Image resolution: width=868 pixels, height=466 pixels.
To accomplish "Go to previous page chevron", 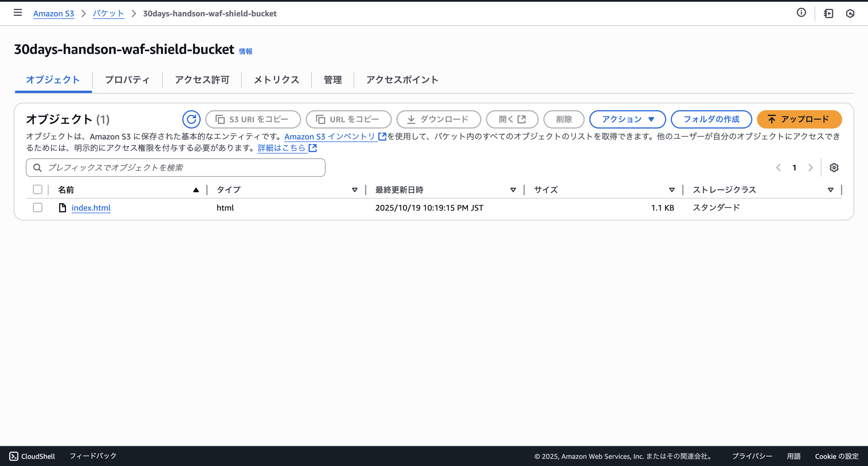I will (x=778, y=168).
